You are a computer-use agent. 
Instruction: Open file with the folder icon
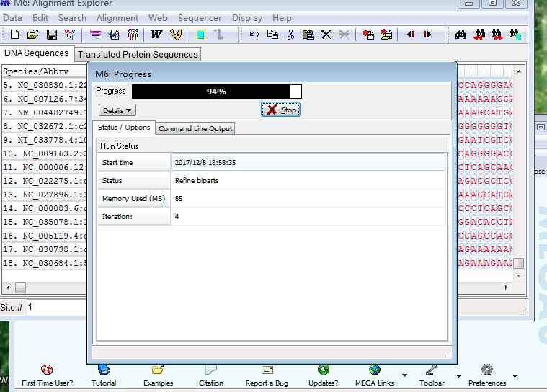coord(33,35)
